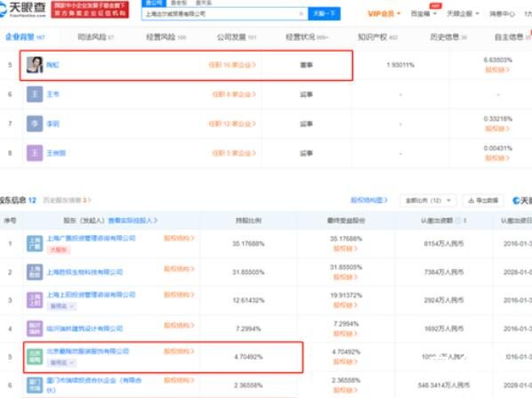The height and width of the screenshot is (398, 532).
Task: Export with the 导出数据 button
Action: click(483, 200)
